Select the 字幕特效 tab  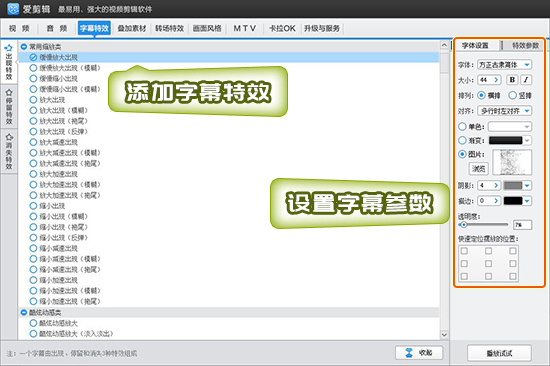pyautogui.click(x=94, y=28)
